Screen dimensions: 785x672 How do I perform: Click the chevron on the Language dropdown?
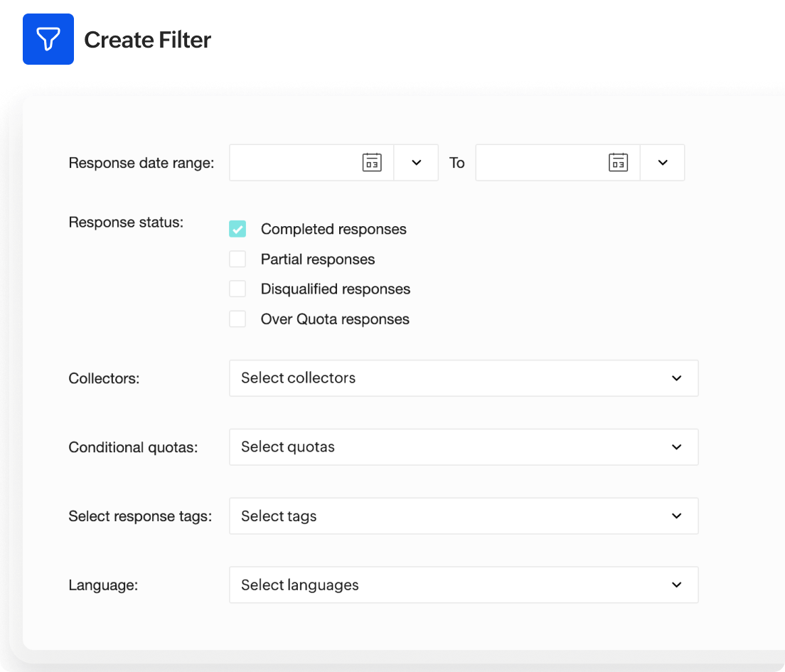(676, 585)
